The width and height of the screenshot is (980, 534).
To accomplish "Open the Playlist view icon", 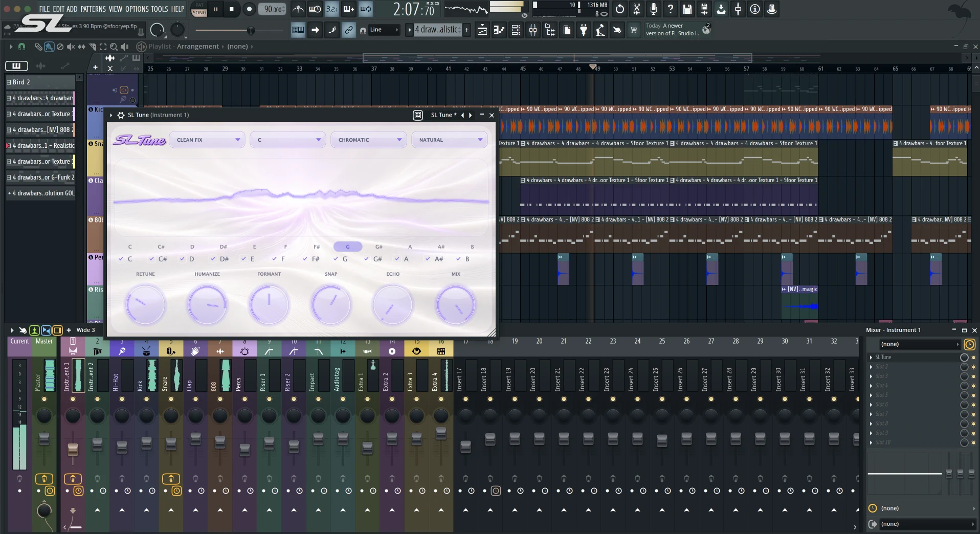I will coord(482,30).
